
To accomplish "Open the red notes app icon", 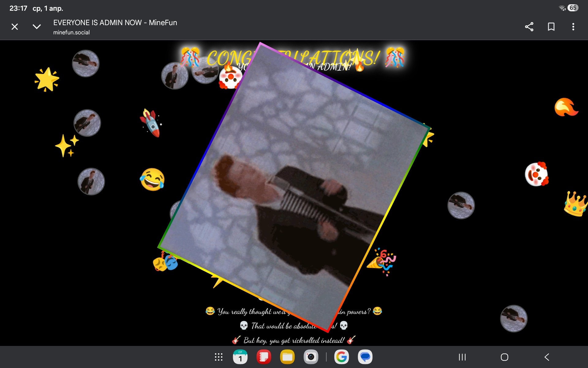I will 264,357.
